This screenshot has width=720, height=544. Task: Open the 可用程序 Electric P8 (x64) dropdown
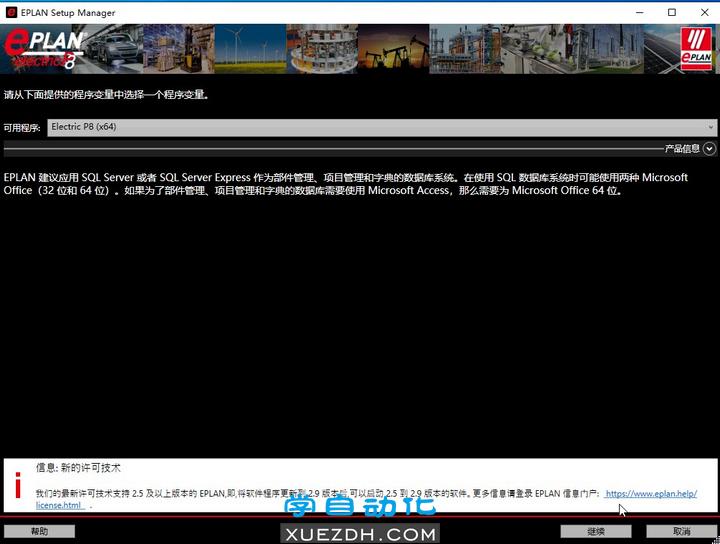[382, 127]
